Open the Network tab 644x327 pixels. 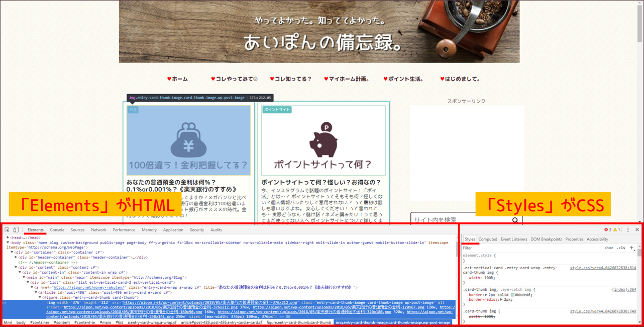tap(98, 230)
